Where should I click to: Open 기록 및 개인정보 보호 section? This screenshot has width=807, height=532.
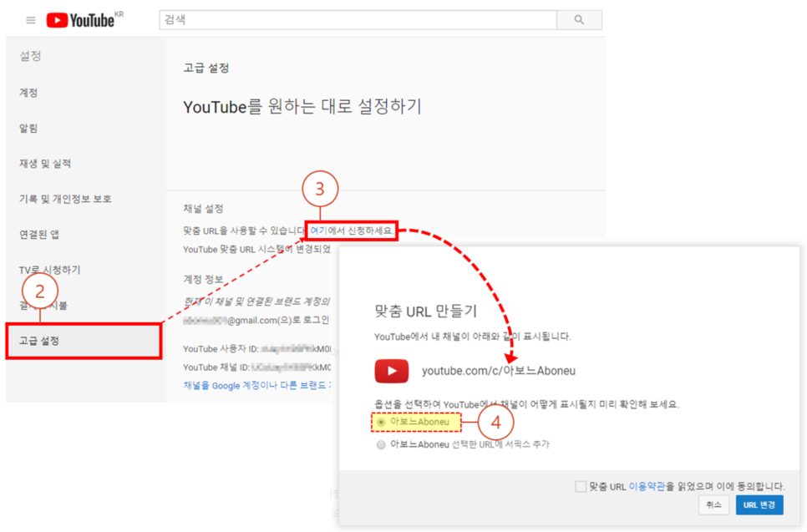pos(65,199)
